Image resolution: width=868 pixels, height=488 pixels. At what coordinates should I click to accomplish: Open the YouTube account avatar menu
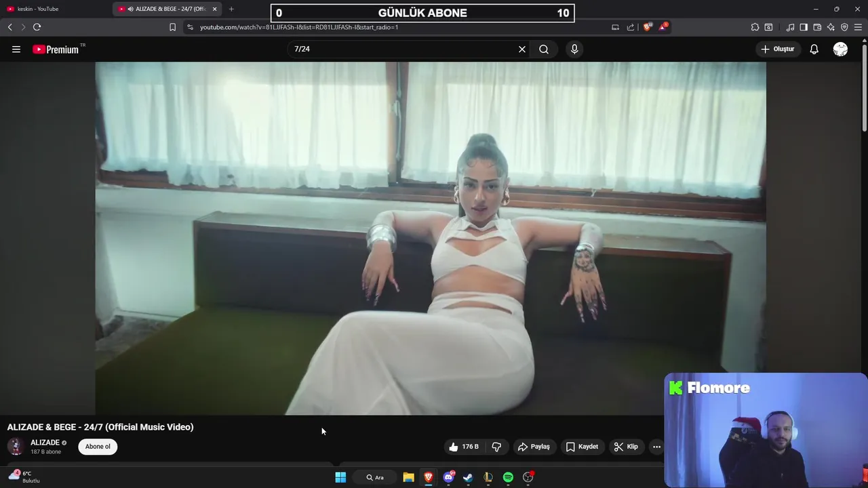[x=840, y=49]
